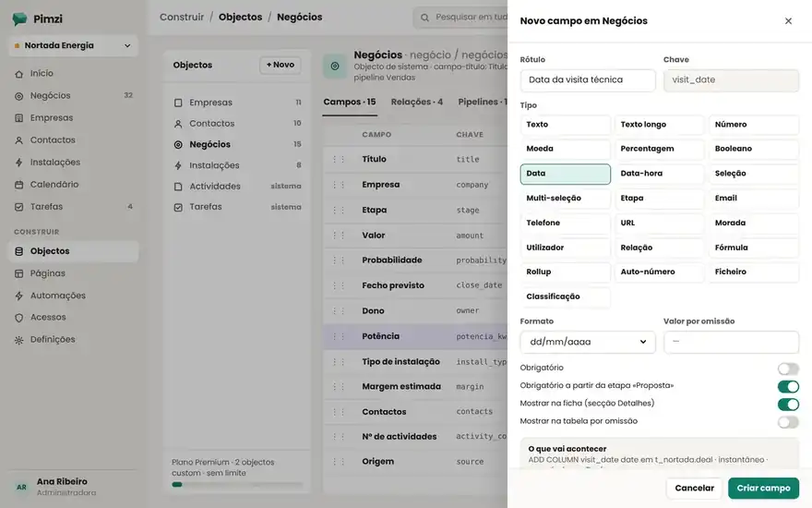
Task: Select the Seleção field type
Action: (x=754, y=174)
